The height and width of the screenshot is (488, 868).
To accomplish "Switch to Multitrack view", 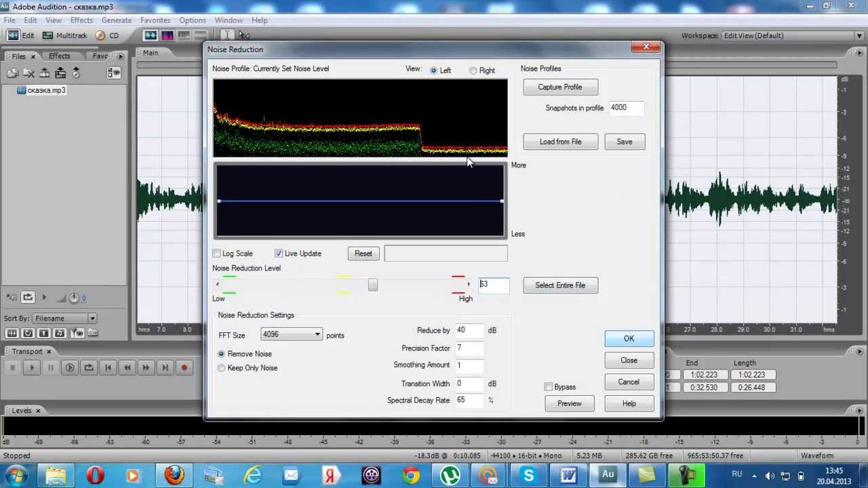I will point(65,35).
